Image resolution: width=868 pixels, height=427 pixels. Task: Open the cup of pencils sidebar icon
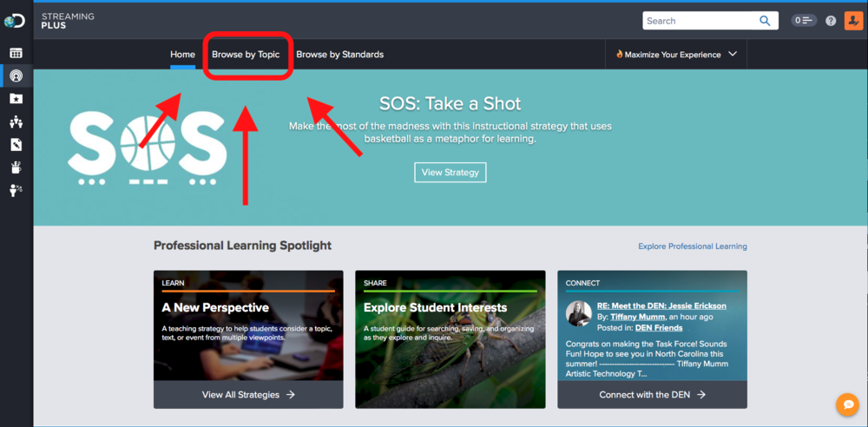(16, 168)
